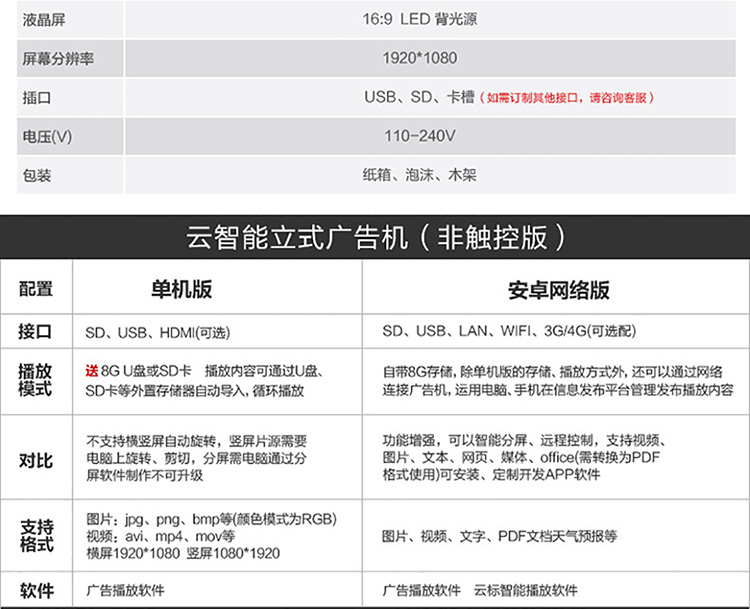Click '屏软件制作不可升级' line
The image size is (750, 609).
click(144, 476)
